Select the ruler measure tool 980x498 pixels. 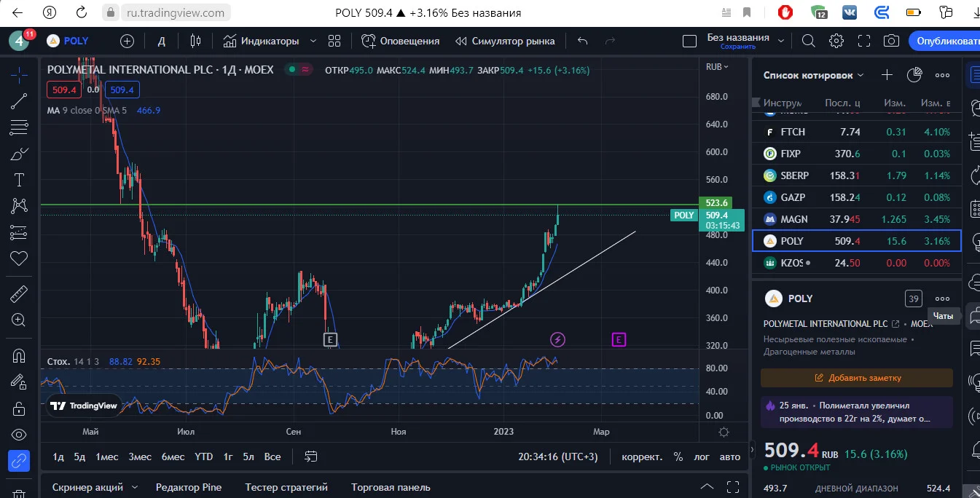pos(19,294)
